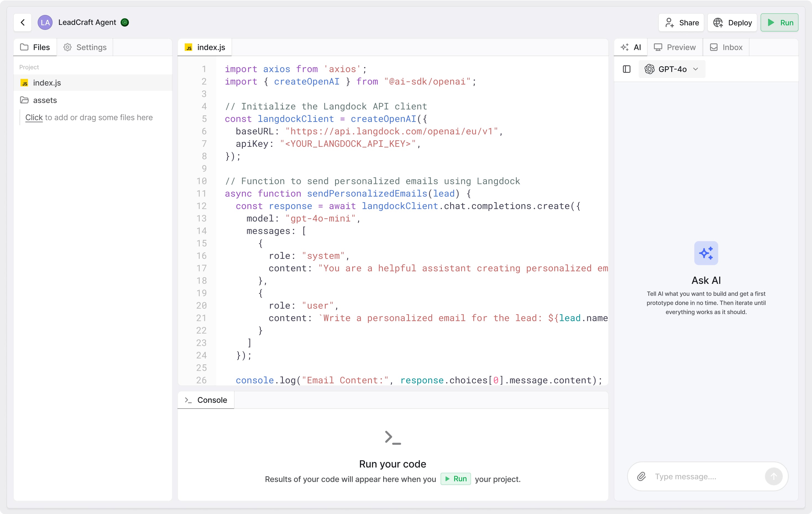Toggle open the Files panel
This screenshot has width=812, height=514.
pos(35,47)
